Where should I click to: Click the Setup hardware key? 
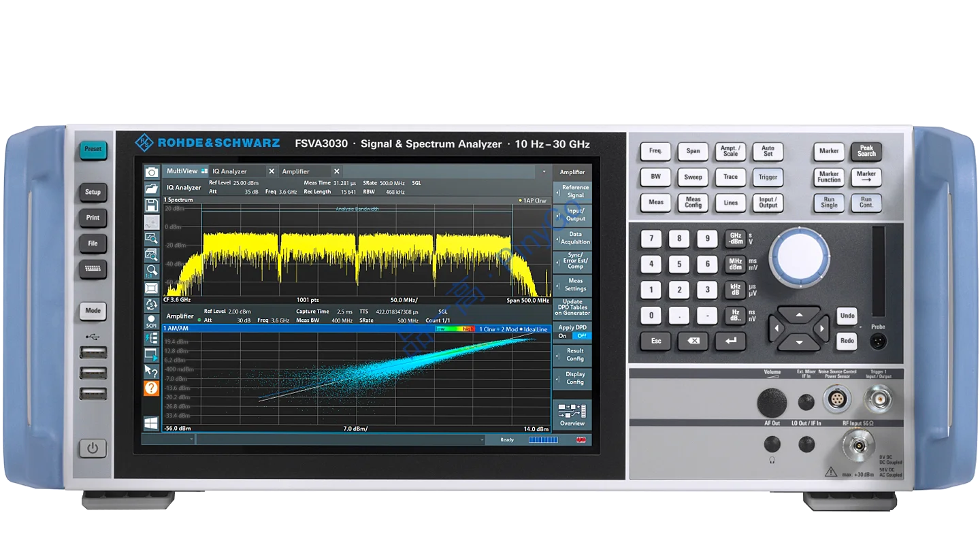pyautogui.click(x=93, y=192)
